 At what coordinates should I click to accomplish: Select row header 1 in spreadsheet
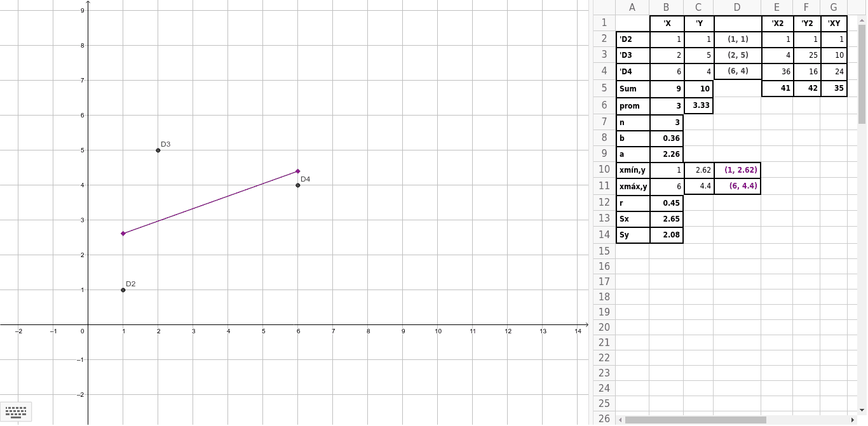click(x=604, y=23)
